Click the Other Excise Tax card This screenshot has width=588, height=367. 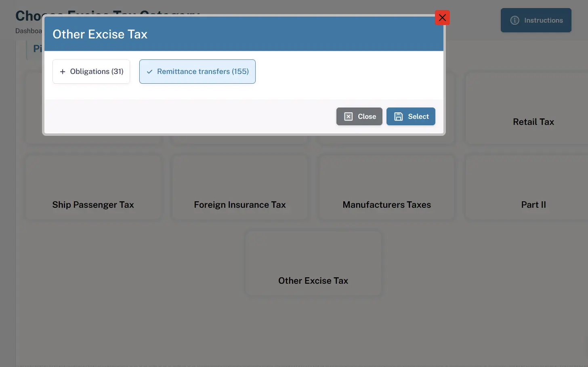click(x=313, y=281)
